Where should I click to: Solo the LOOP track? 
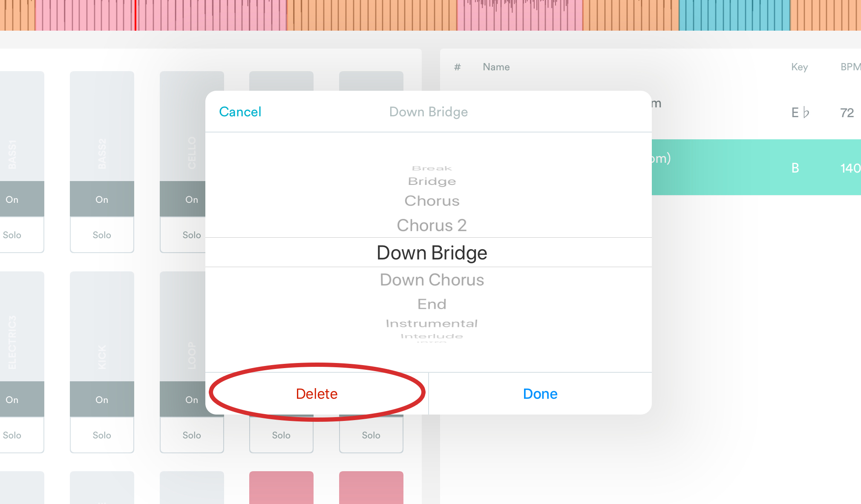[x=191, y=435]
